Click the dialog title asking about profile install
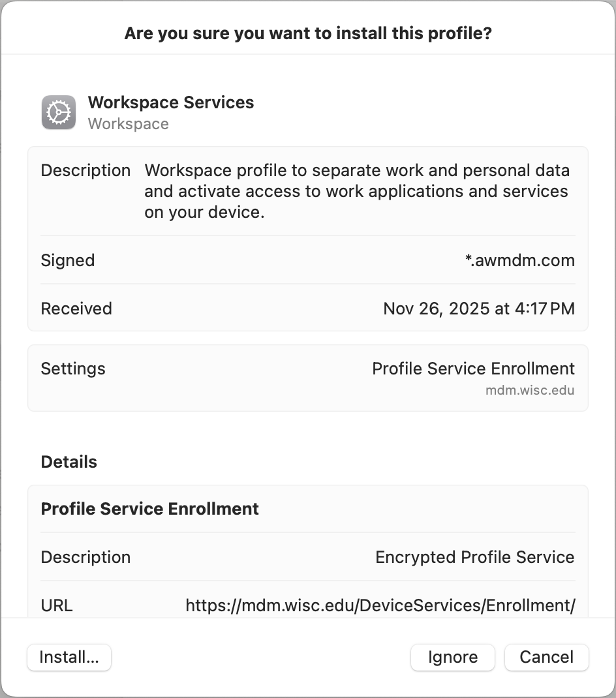The image size is (616, 698). [x=308, y=33]
